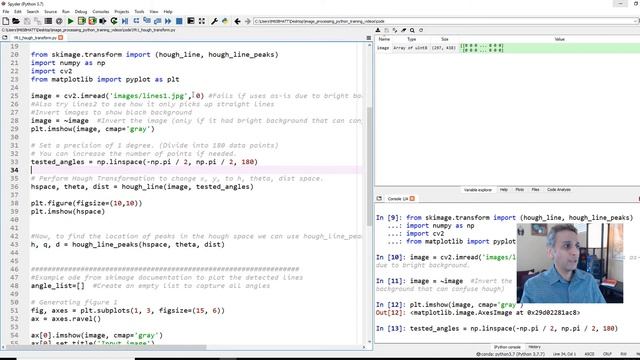Click the Browse tabs list icon in toolbar
The height and width of the screenshot is (360, 640).
[x=48, y=21]
